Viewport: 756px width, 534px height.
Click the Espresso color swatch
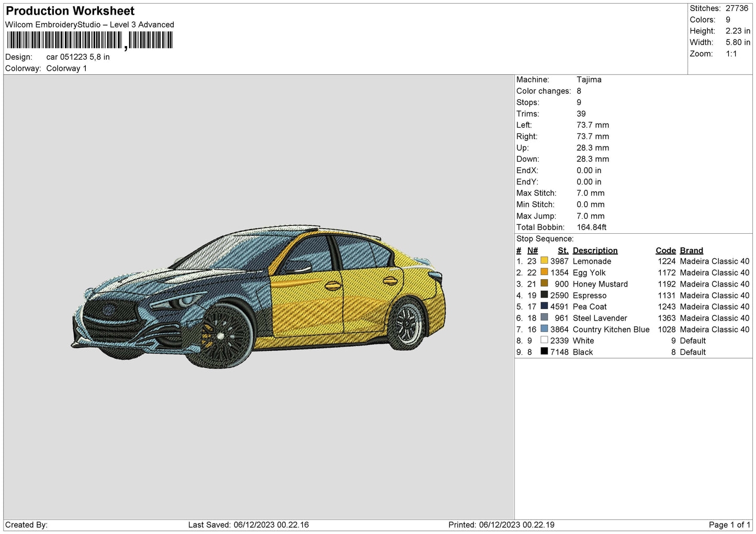pyautogui.click(x=544, y=295)
